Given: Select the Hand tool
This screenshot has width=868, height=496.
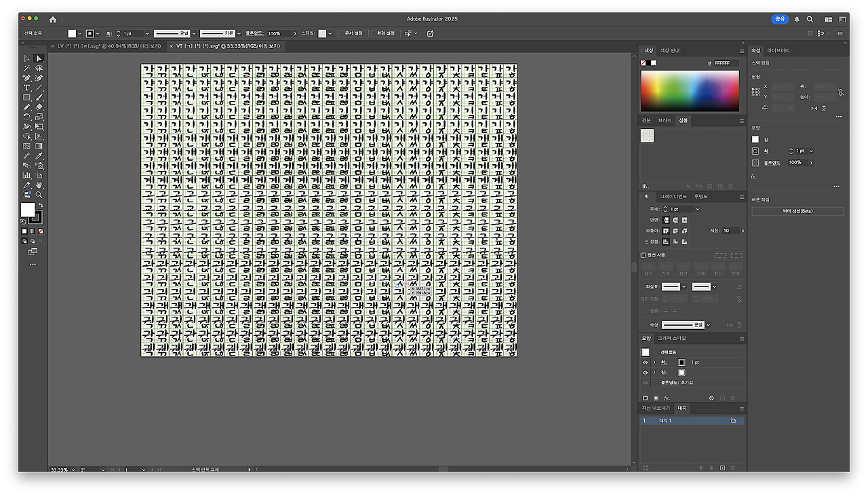Looking at the screenshot, I should 39,185.
